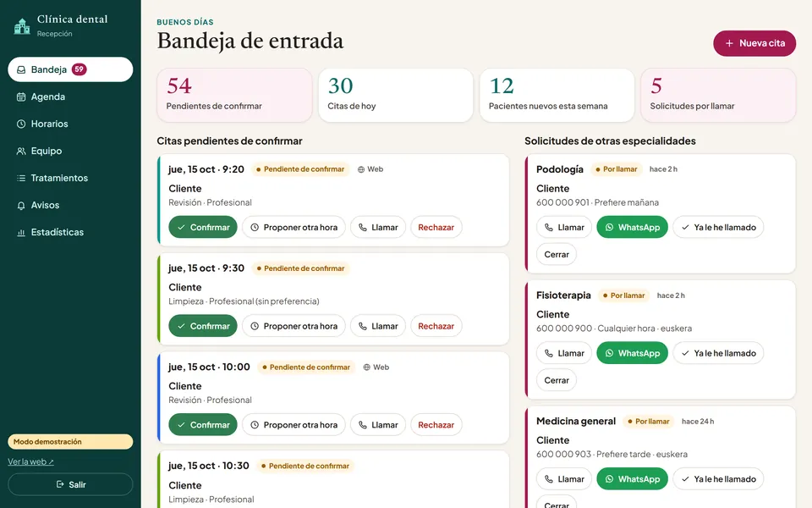
Task: Click the jue, 15 oct · 10:30 heading
Action: tap(209, 466)
